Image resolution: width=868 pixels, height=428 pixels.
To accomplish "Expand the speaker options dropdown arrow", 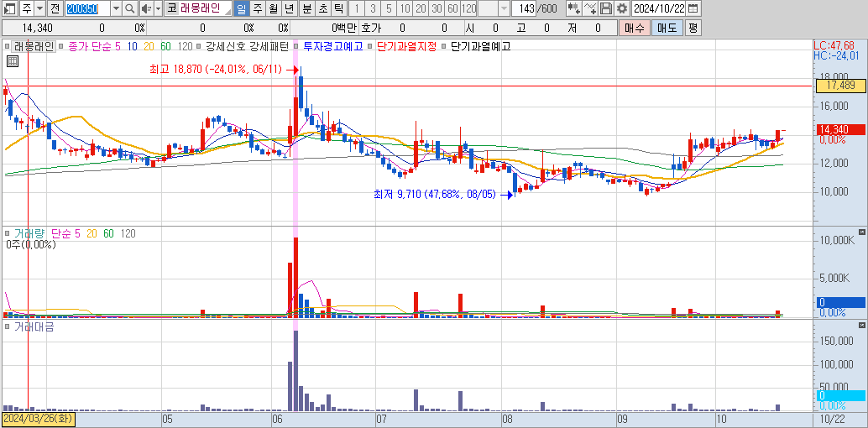I will [158, 8].
